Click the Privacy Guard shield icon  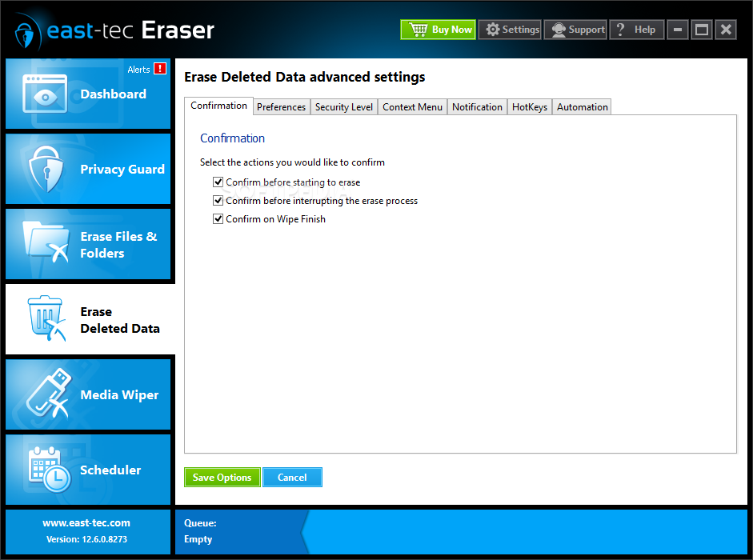[x=46, y=169]
